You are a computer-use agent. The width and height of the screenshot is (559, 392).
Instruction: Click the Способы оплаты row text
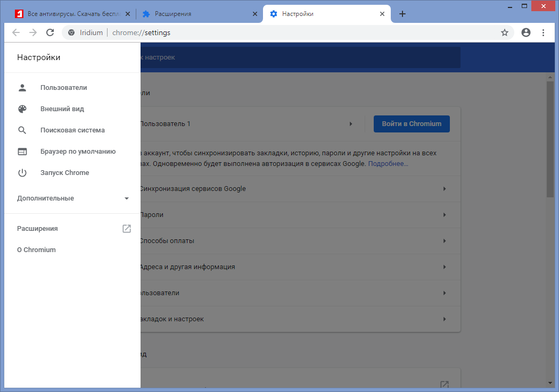(167, 241)
